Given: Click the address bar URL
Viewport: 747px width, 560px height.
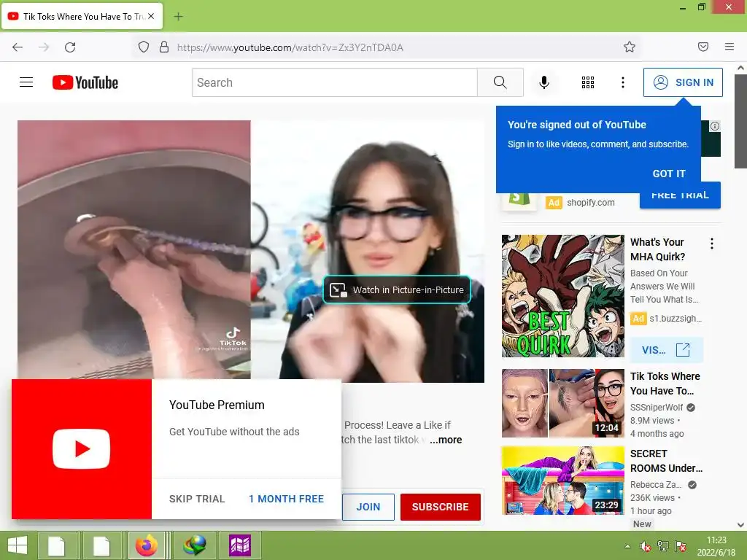Looking at the screenshot, I should tap(290, 47).
